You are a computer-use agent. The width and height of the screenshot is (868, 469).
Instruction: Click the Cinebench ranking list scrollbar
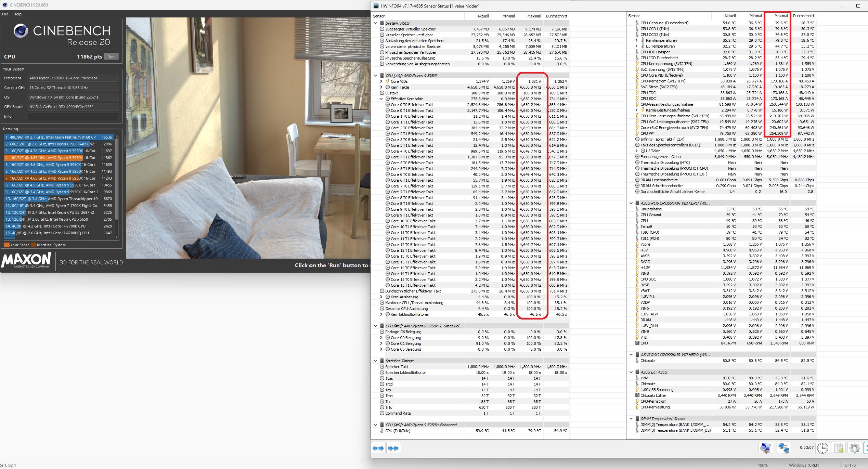click(x=117, y=186)
